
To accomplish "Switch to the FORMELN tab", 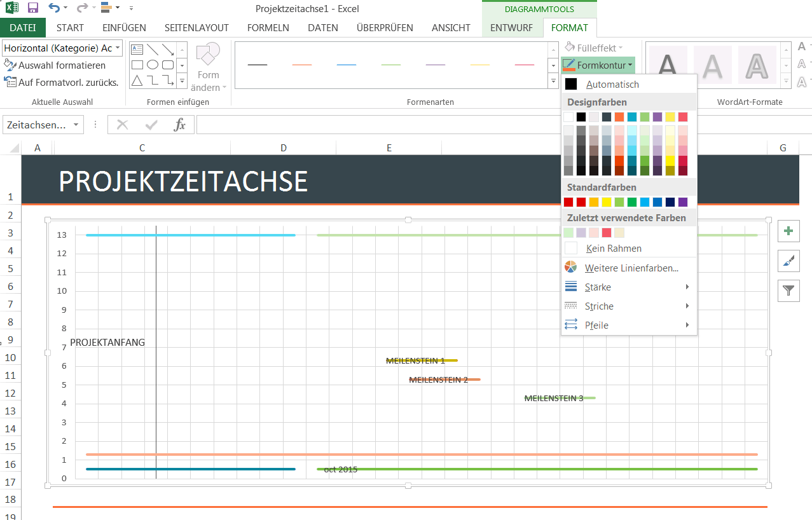I will (268, 28).
